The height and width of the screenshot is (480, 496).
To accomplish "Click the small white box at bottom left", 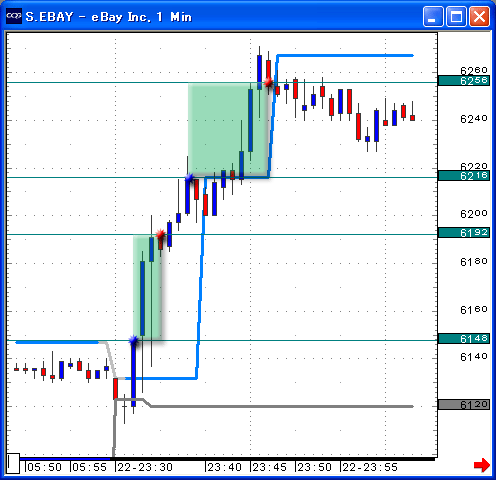I will (x=13, y=463).
